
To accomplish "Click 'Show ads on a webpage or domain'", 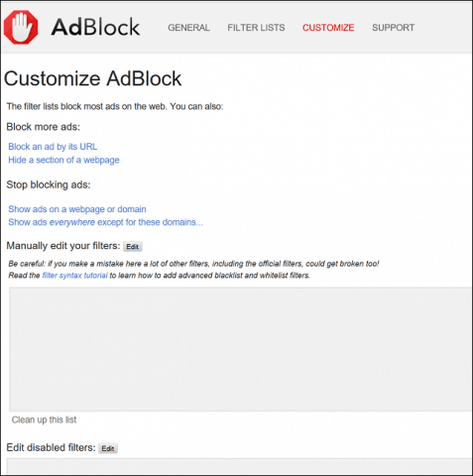I will (x=77, y=209).
